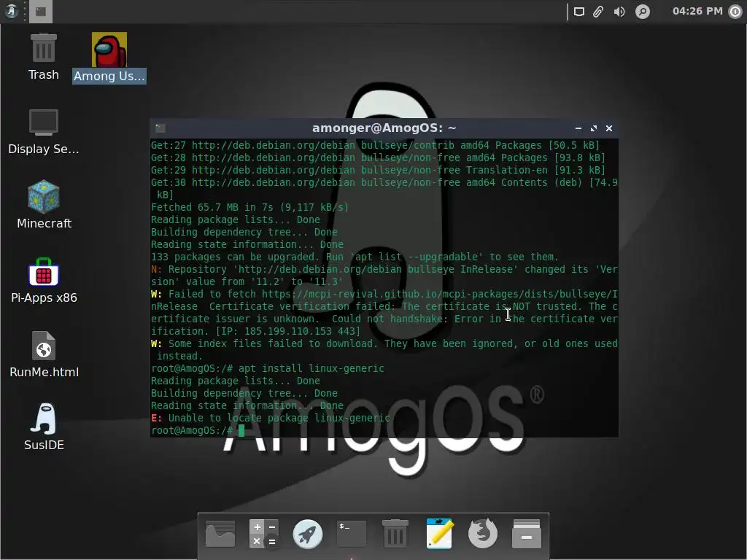This screenshot has height=560, width=747.
Task: Open the power button in top panel
Action: (x=735, y=12)
